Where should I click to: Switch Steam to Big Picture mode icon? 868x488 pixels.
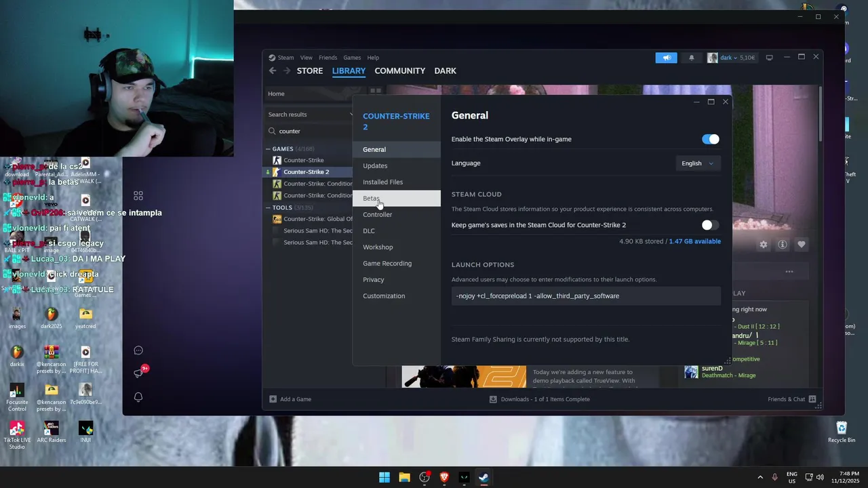769,58
